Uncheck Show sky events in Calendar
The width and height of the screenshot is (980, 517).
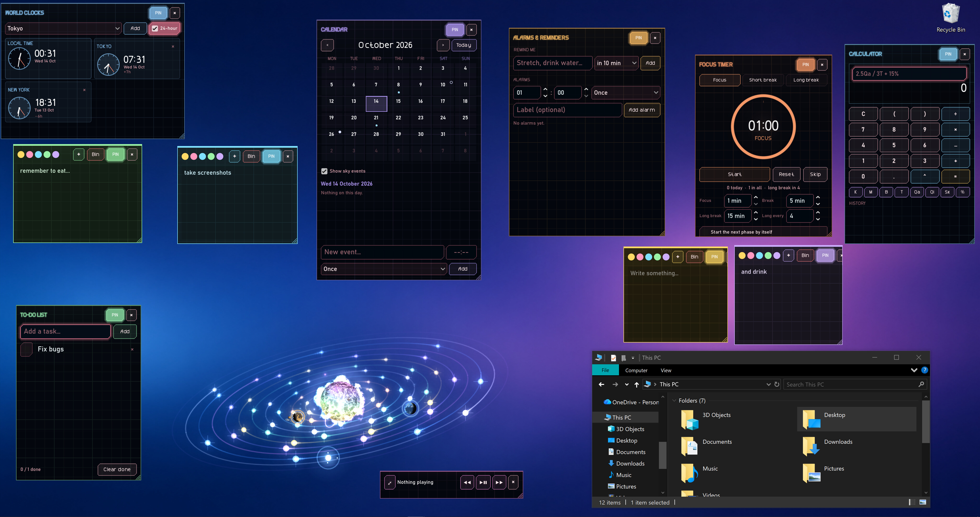pos(324,171)
